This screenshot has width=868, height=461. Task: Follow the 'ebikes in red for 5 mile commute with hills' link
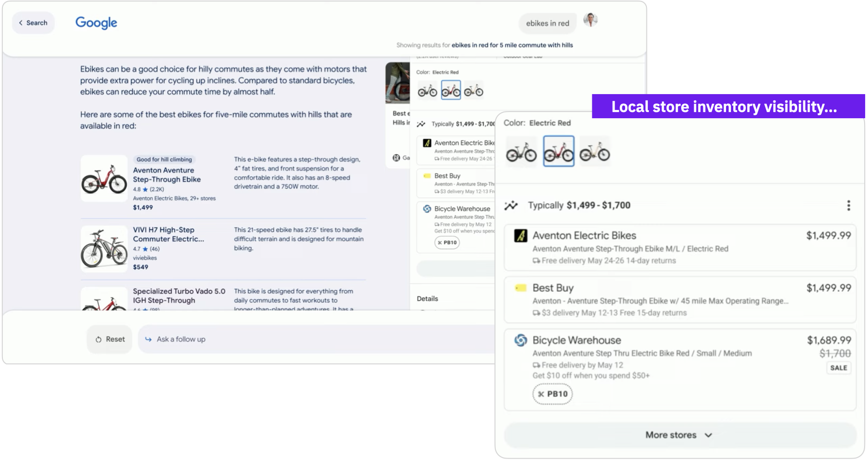(x=512, y=45)
